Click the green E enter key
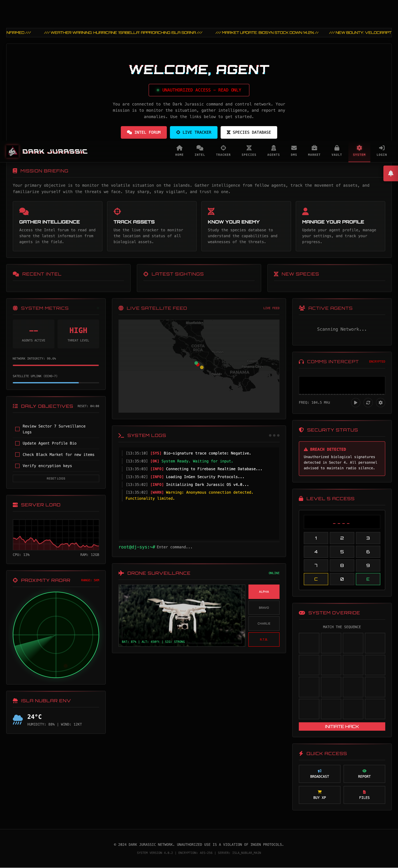 (x=368, y=579)
